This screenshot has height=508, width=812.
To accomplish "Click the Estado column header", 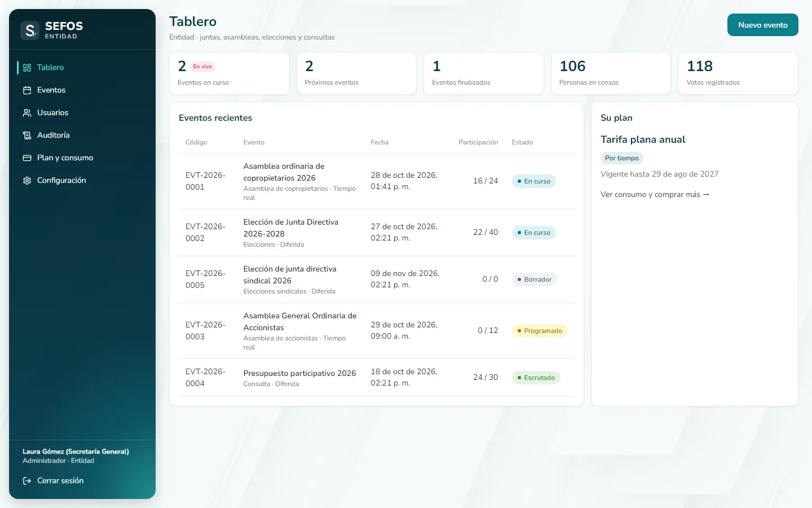I will pyautogui.click(x=522, y=142).
